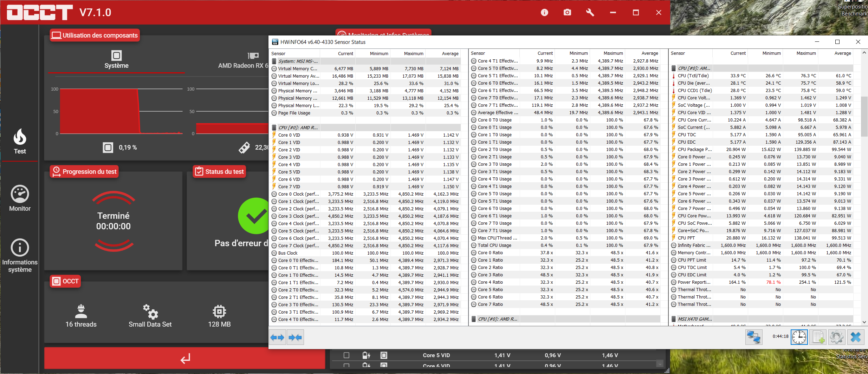Open HWiNFO sensor settings gear icon
This screenshot has height=374, width=868.
tap(837, 337)
